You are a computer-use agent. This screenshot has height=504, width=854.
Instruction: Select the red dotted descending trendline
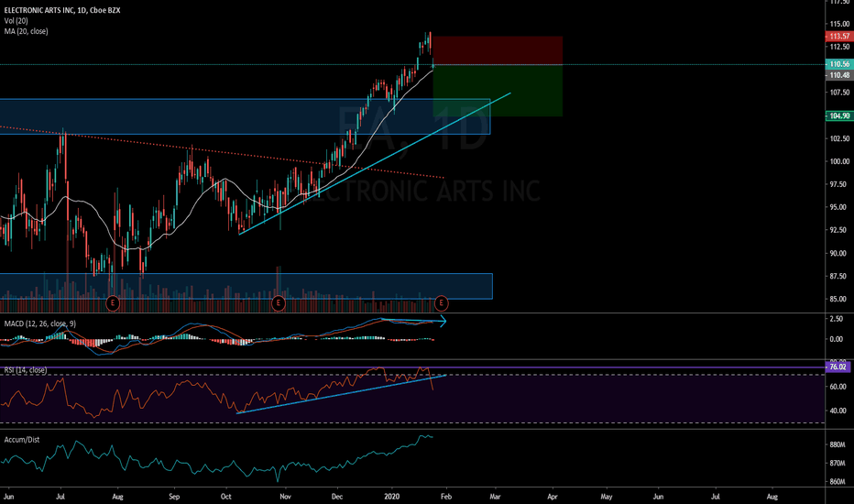click(223, 152)
